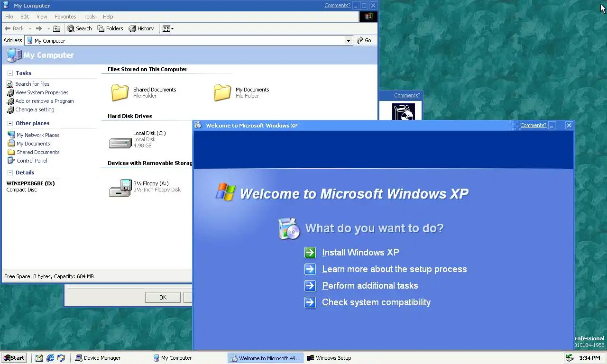This screenshot has width=607, height=364.
Task: Open the Address bar dropdown list
Action: (x=349, y=40)
